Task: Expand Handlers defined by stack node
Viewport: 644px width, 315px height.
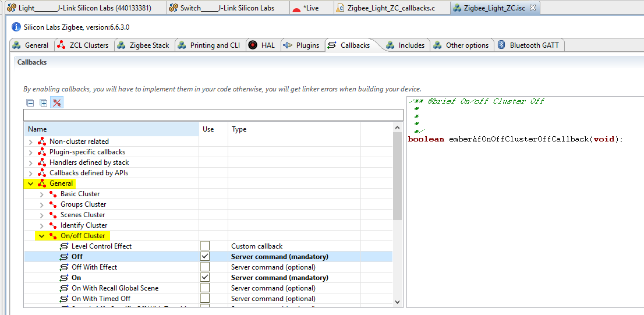Action: pos(30,162)
